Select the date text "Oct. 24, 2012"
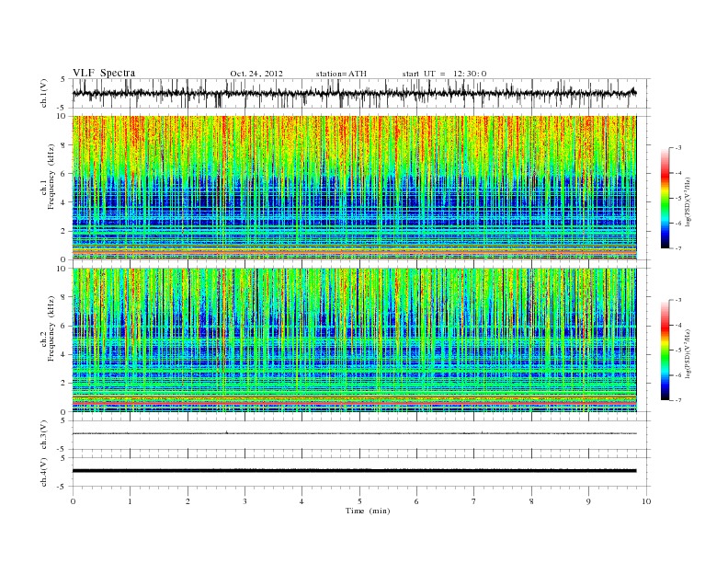 tap(256, 74)
